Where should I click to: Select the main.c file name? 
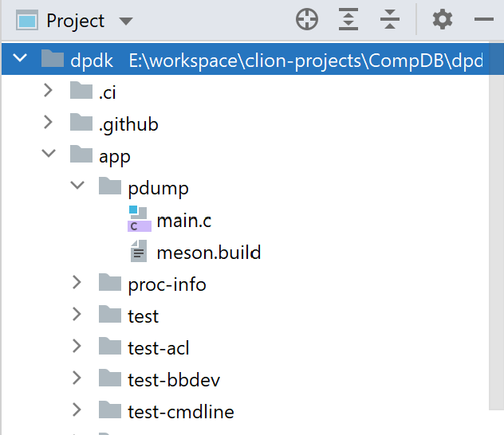click(184, 221)
